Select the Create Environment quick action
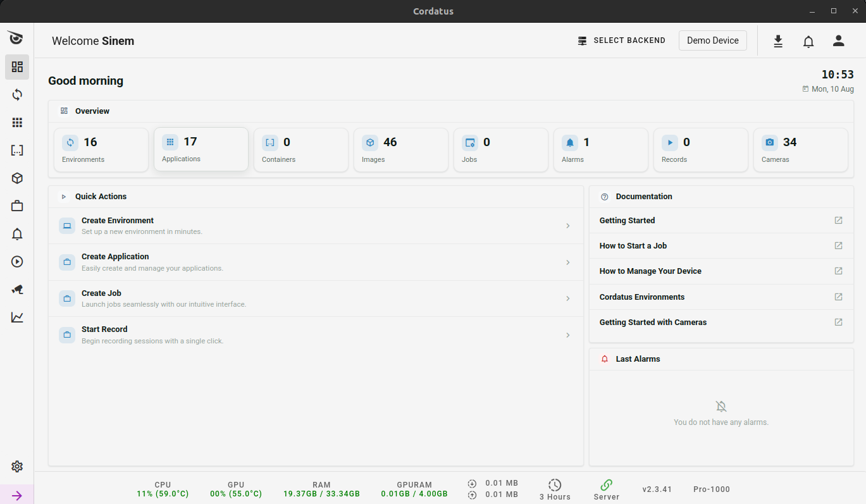The width and height of the screenshot is (866, 504). click(316, 226)
